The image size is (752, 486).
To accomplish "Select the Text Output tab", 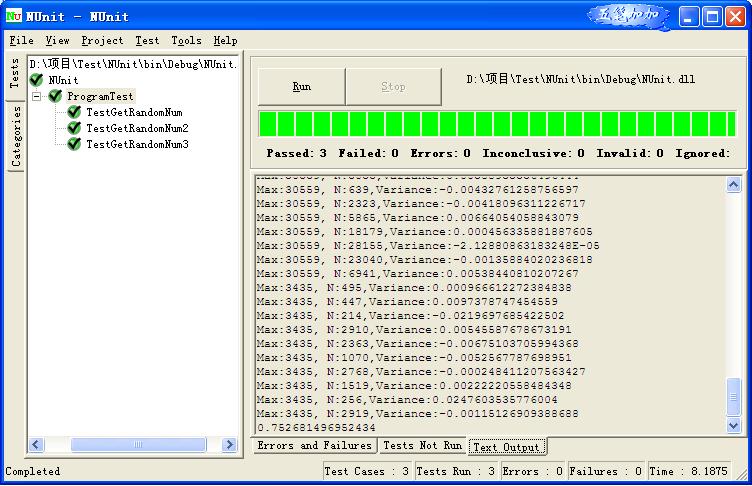I will point(507,447).
